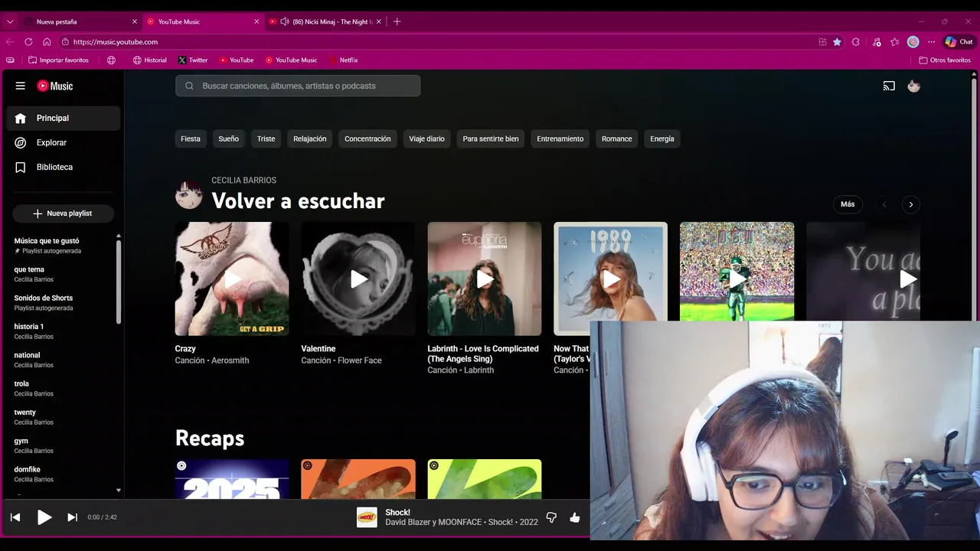
Task: Dislike the song Shock!
Action: click(551, 517)
